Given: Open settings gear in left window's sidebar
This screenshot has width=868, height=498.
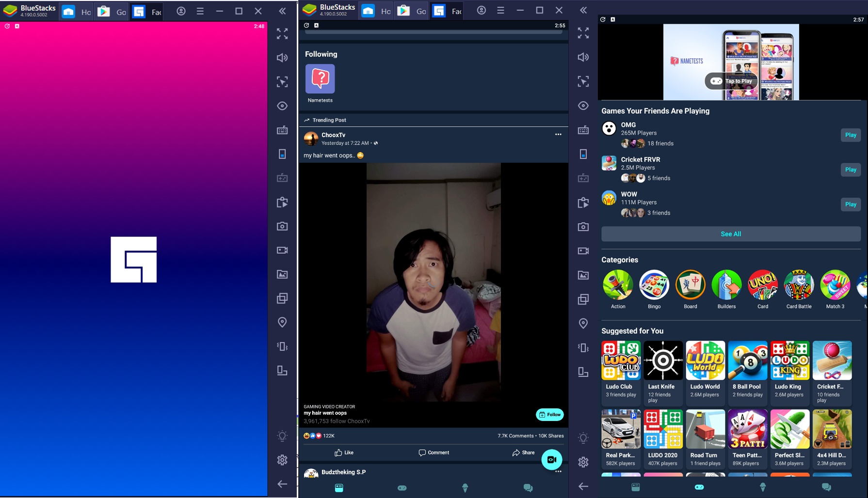Looking at the screenshot, I should tap(282, 460).
